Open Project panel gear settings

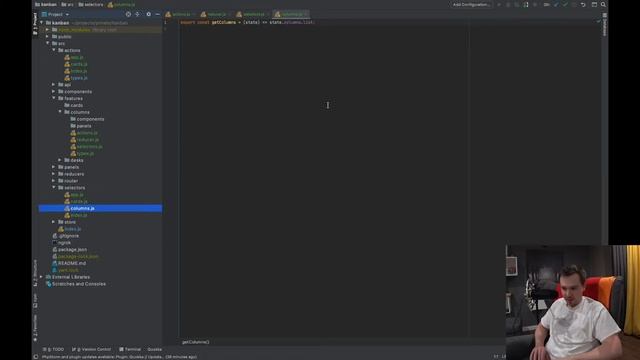coord(149,14)
